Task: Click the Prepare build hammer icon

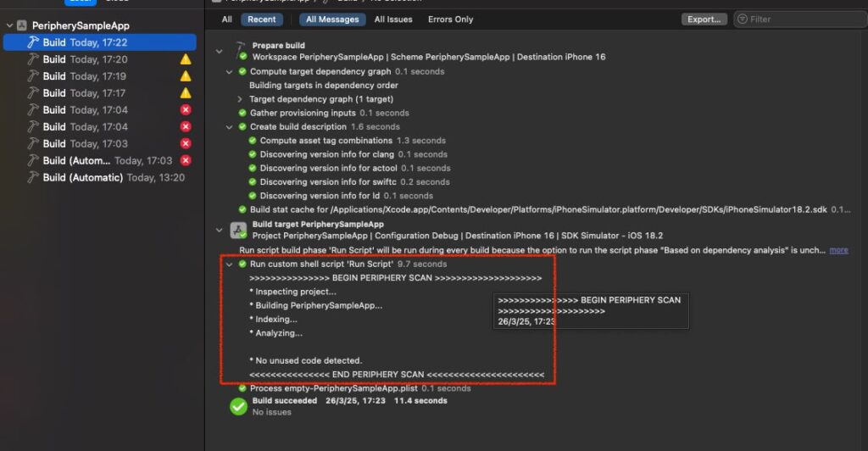Action: 241,50
